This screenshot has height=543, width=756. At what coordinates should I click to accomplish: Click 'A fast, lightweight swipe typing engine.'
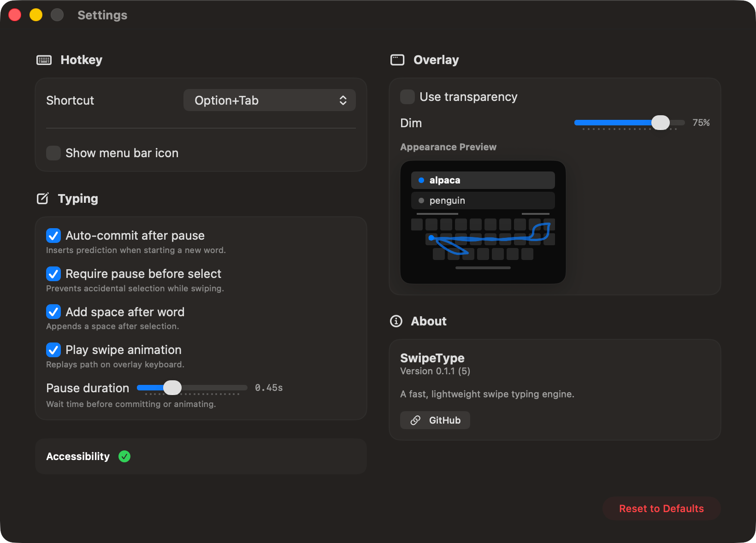pyautogui.click(x=487, y=394)
